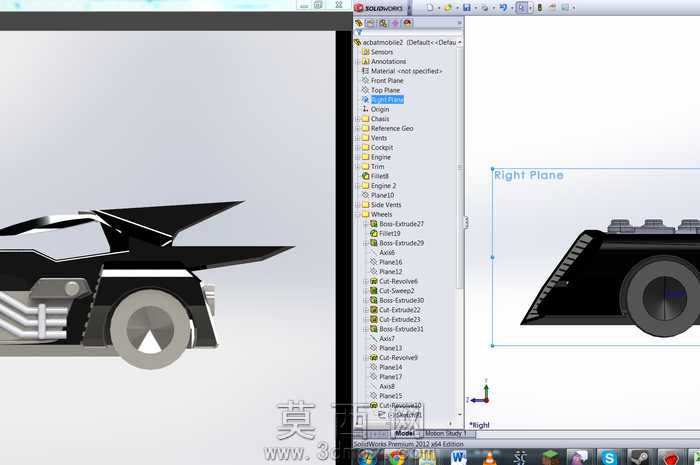Open the dropdown arrow next to Save

475,8
